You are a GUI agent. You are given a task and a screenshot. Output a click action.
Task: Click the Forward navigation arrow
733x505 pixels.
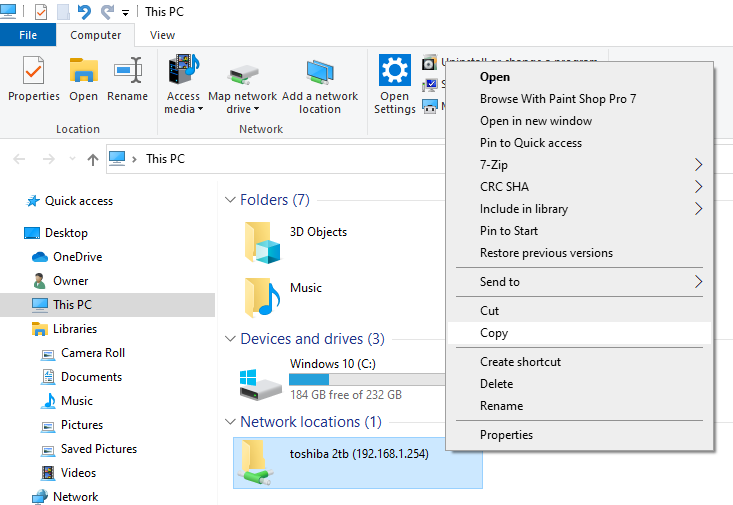click(x=49, y=159)
